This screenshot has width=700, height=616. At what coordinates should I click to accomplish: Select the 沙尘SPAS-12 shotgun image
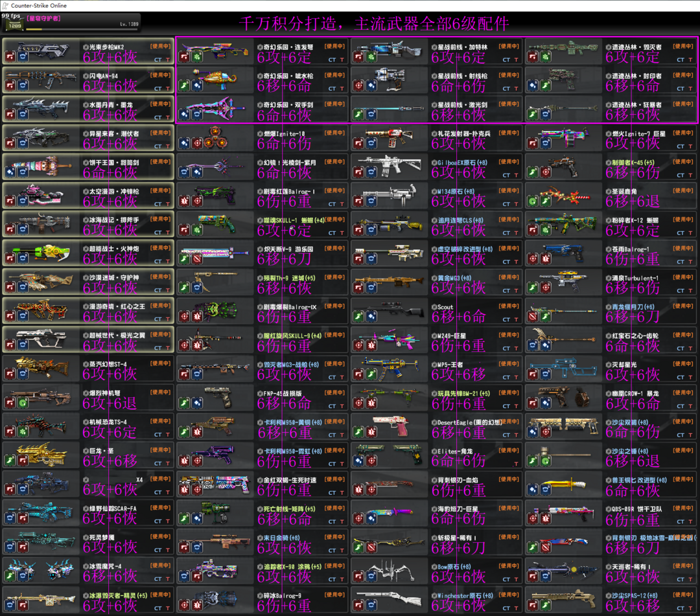[x=563, y=598]
